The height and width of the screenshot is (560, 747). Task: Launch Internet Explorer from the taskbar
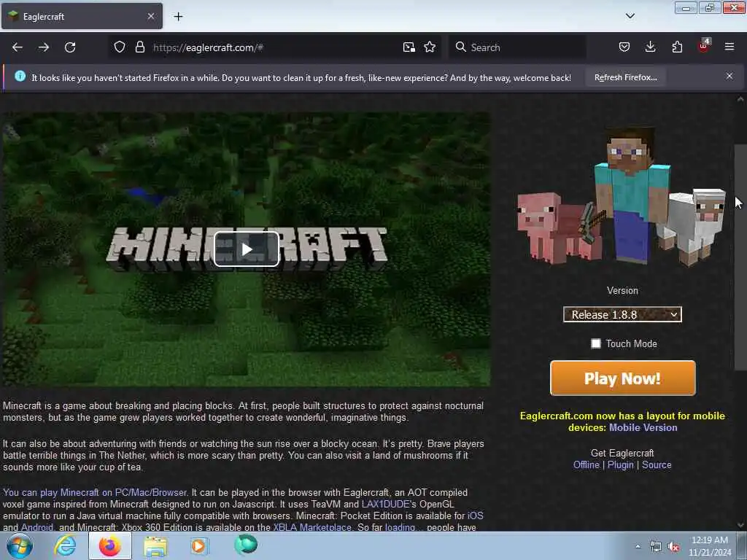click(x=65, y=545)
